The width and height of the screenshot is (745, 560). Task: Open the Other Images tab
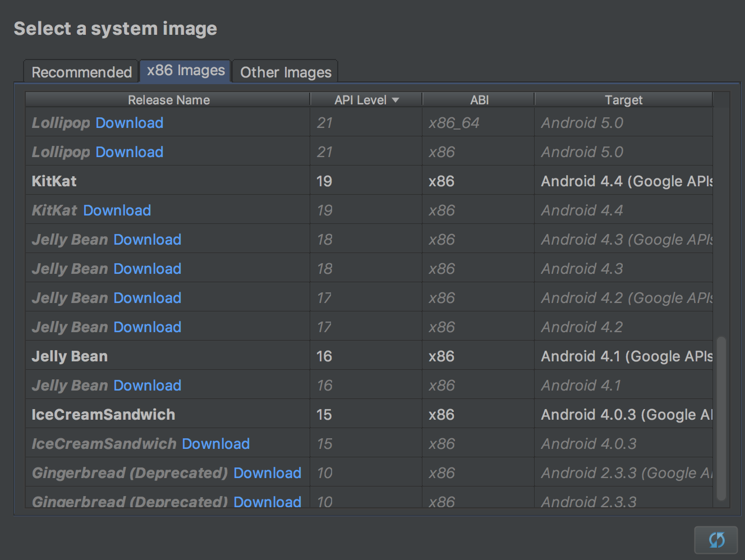point(286,72)
